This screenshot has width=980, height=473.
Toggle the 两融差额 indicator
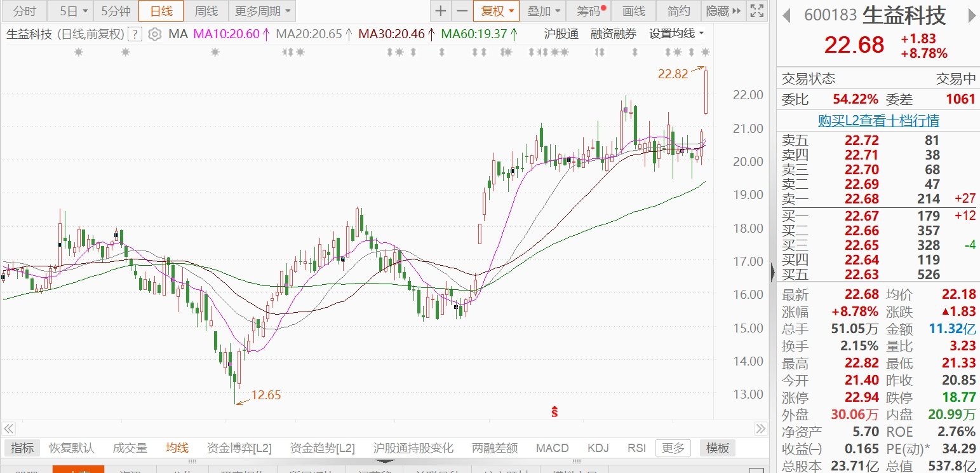click(x=495, y=448)
